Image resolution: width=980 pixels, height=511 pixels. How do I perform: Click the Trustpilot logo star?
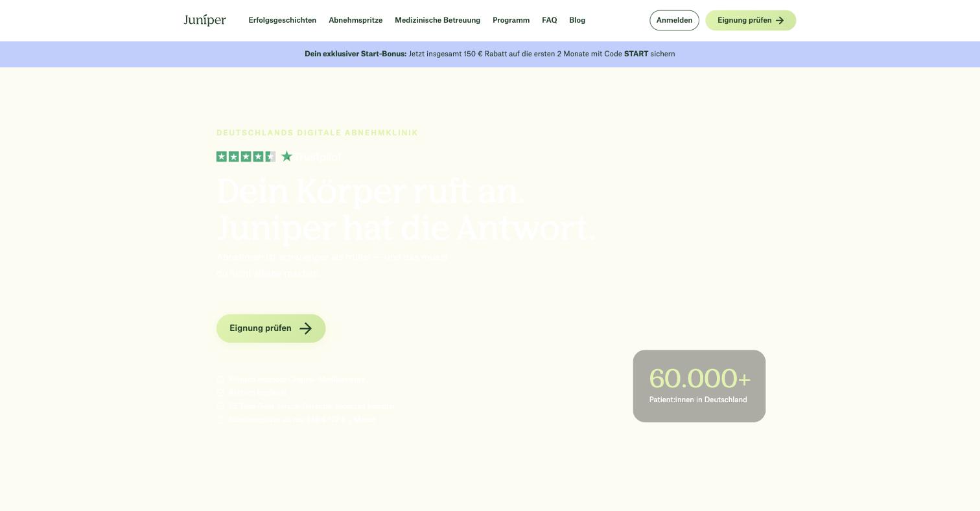(287, 156)
